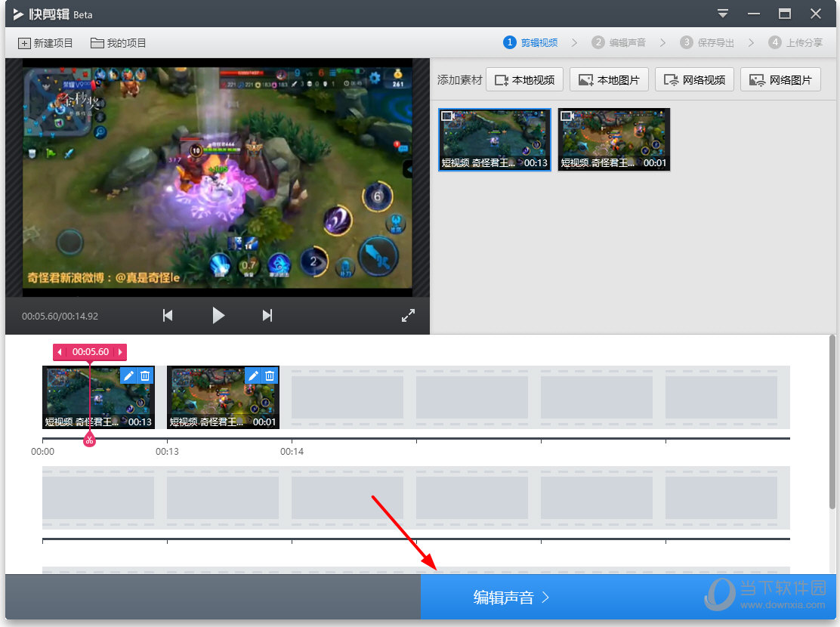Add a local video (本地视频)
This screenshot has height=627, width=840.
(525, 80)
